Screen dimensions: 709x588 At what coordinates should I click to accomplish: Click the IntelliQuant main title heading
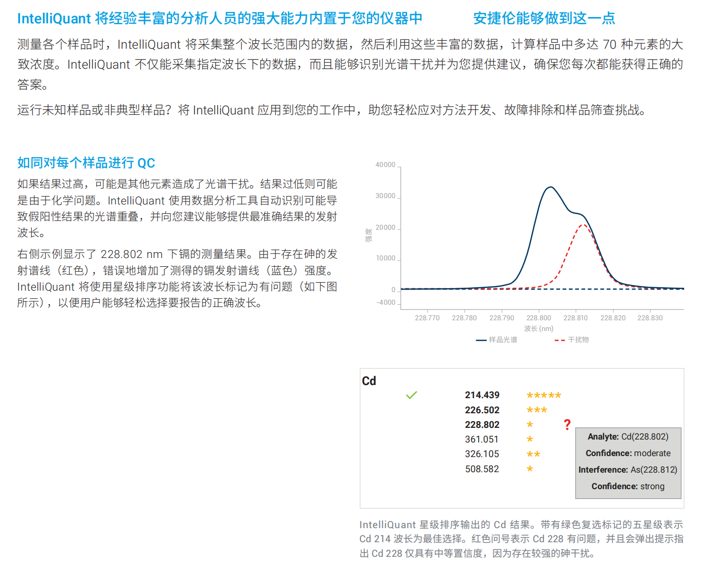pyautogui.click(x=220, y=18)
